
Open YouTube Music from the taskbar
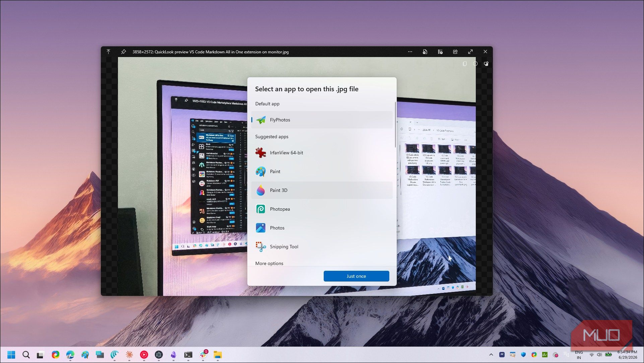[x=144, y=355]
